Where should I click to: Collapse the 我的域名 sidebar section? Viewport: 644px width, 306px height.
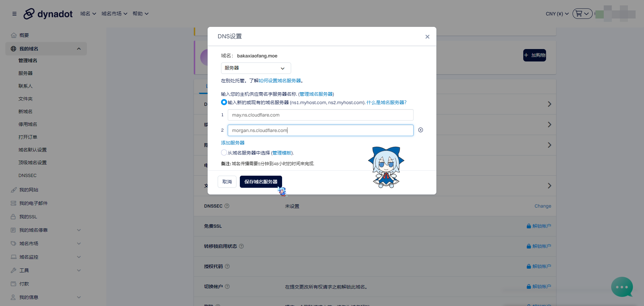tap(79, 48)
